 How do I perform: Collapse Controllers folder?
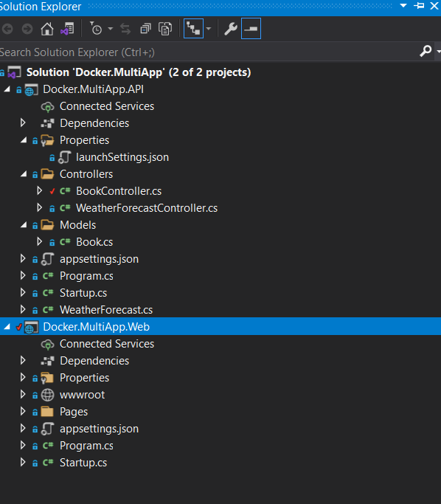click(x=24, y=174)
